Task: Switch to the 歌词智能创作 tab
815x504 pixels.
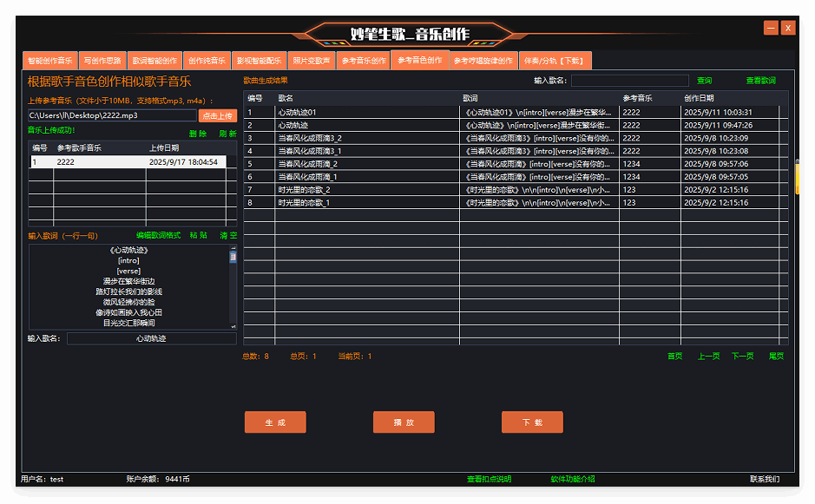Action: (x=154, y=61)
